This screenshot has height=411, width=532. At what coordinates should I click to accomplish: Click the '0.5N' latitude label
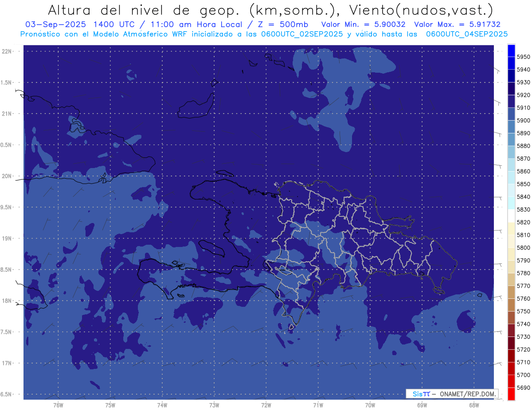(7, 145)
